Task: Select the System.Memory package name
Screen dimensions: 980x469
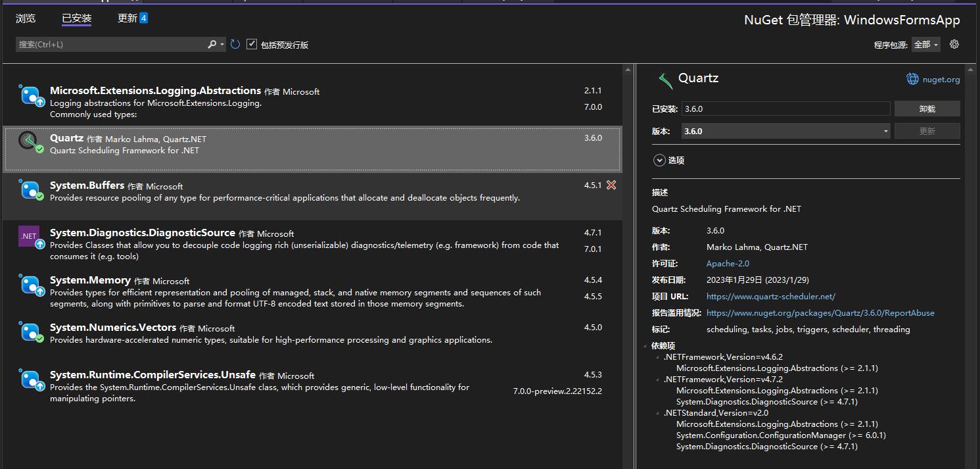Action: (x=91, y=280)
